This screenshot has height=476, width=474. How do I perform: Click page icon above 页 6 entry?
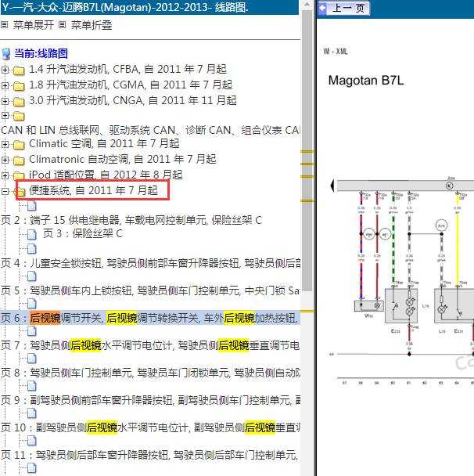pos(32,304)
